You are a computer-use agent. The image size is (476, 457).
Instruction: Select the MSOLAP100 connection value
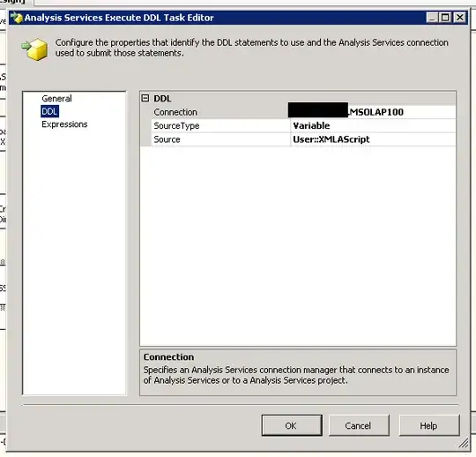(x=373, y=112)
